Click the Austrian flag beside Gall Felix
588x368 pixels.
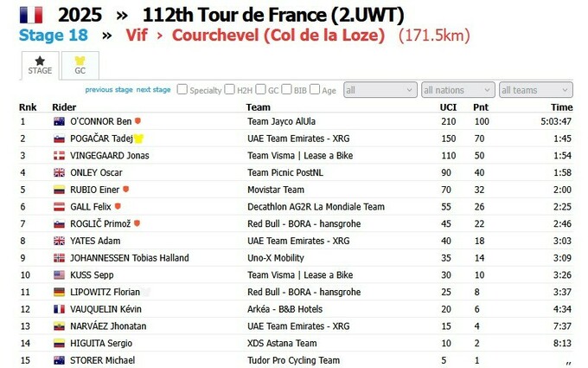click(x=60, y=207)
